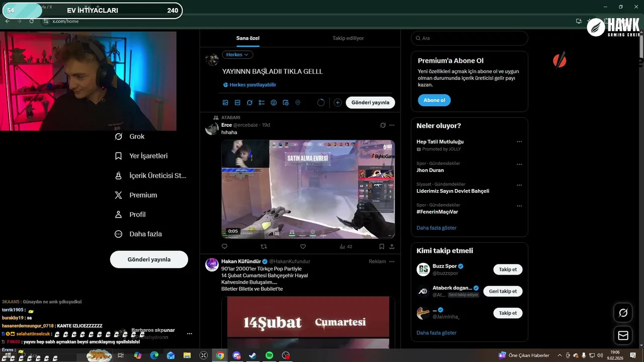
Task: Switch to Sana özel tab
Action: click(248, 38)
